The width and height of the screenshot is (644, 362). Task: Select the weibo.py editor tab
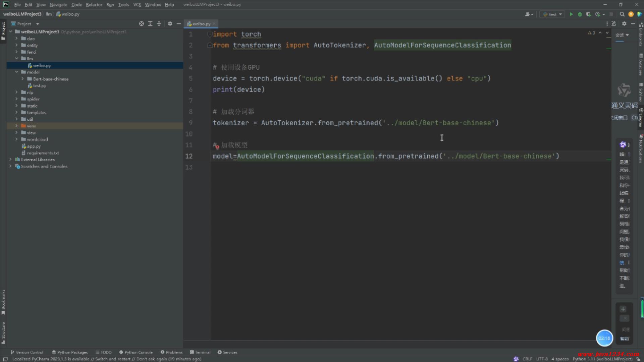(x=201, y=24)
